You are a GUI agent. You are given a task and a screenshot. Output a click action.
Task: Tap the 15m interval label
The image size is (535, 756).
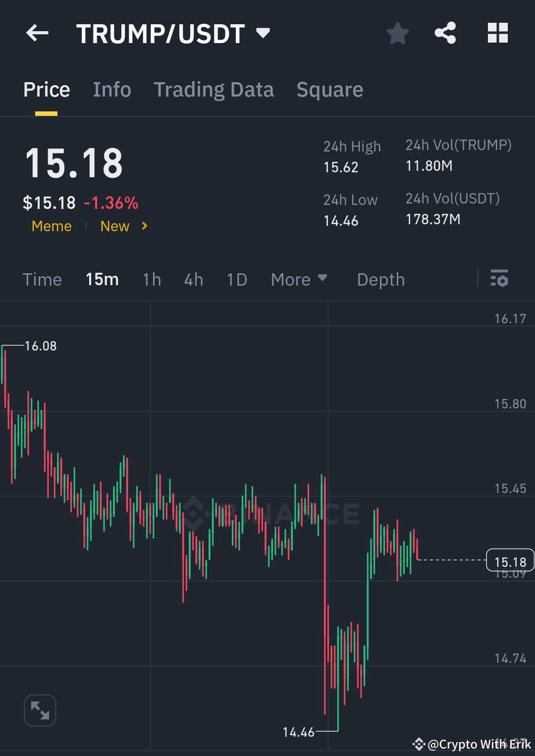[102, 279]
